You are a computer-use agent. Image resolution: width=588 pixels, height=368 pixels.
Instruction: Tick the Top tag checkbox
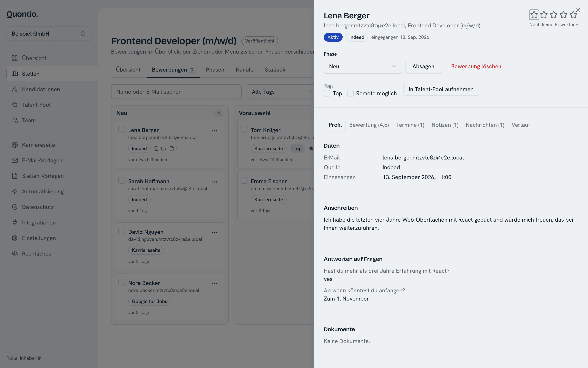click(x=327, y=93)
